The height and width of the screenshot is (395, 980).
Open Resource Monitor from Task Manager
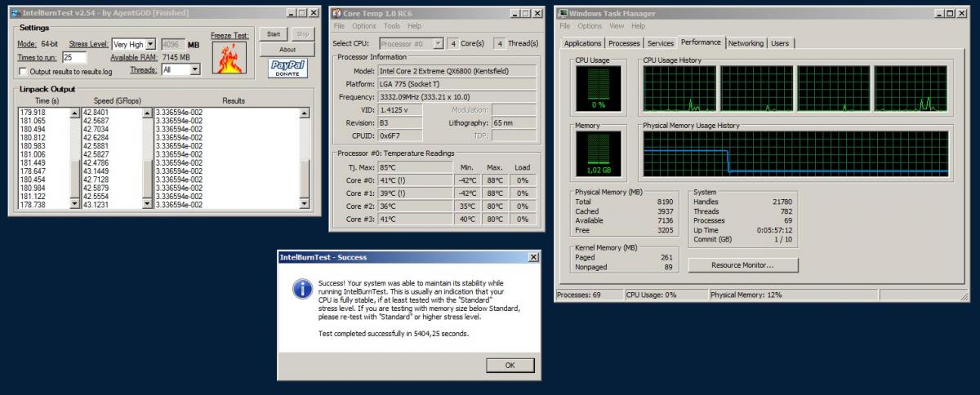coord(743,265)
